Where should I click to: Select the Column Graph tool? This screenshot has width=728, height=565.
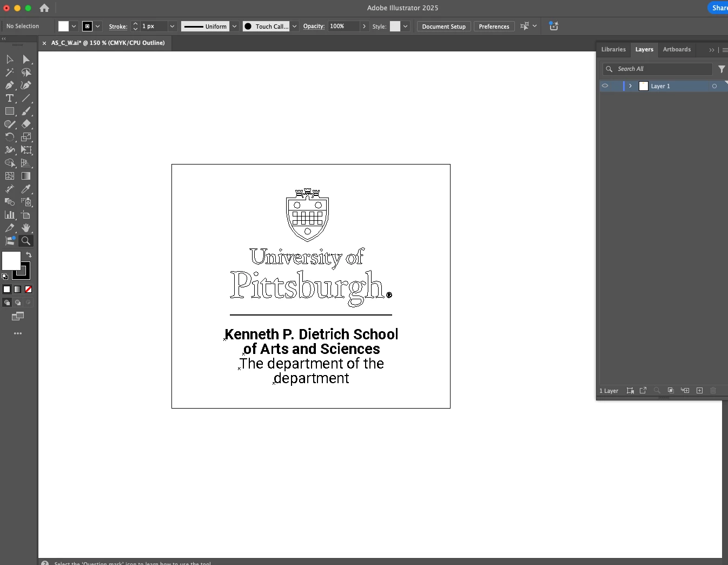(x=10, y=215)
